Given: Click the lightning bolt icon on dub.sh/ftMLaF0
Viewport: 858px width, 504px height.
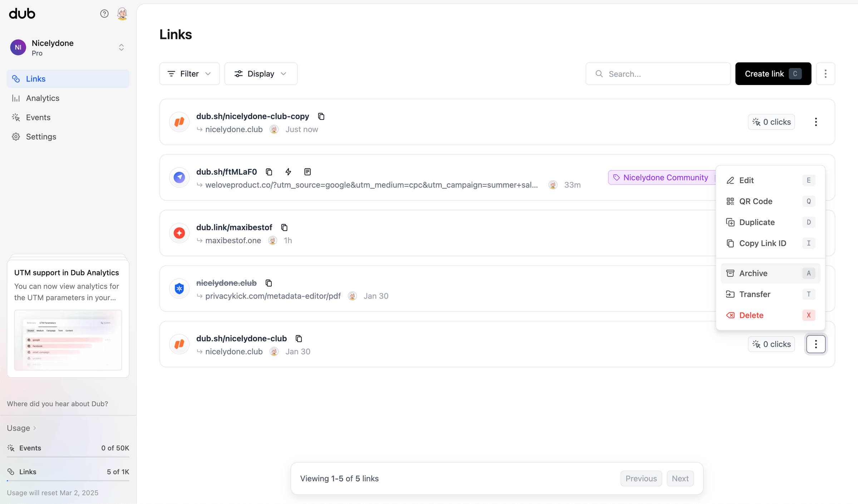Looking at the screenshot, I should pyautogui.click(x=288, y=172).
